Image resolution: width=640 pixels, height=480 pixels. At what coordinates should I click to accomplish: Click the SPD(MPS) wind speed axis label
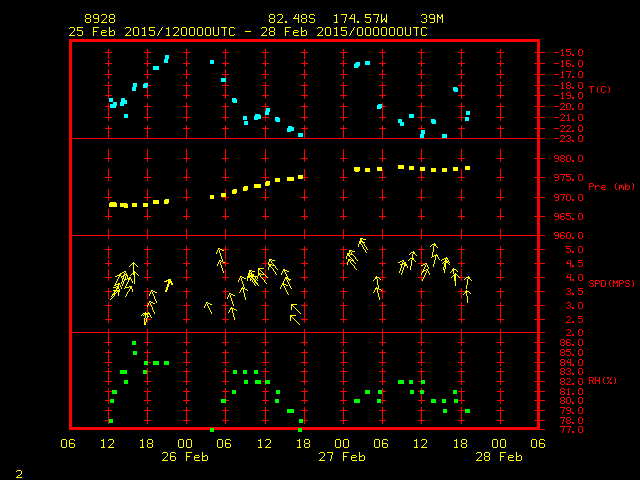(611, 283)
